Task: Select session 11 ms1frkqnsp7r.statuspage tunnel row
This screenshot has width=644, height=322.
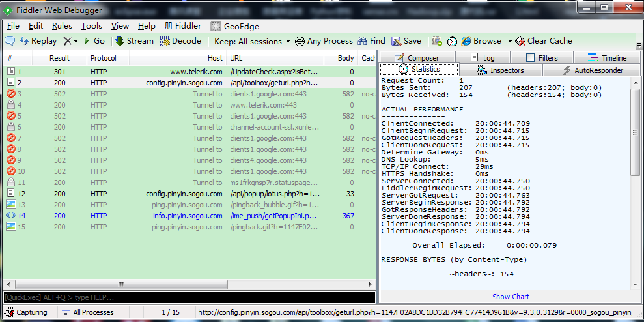Action: click(189, 182)
